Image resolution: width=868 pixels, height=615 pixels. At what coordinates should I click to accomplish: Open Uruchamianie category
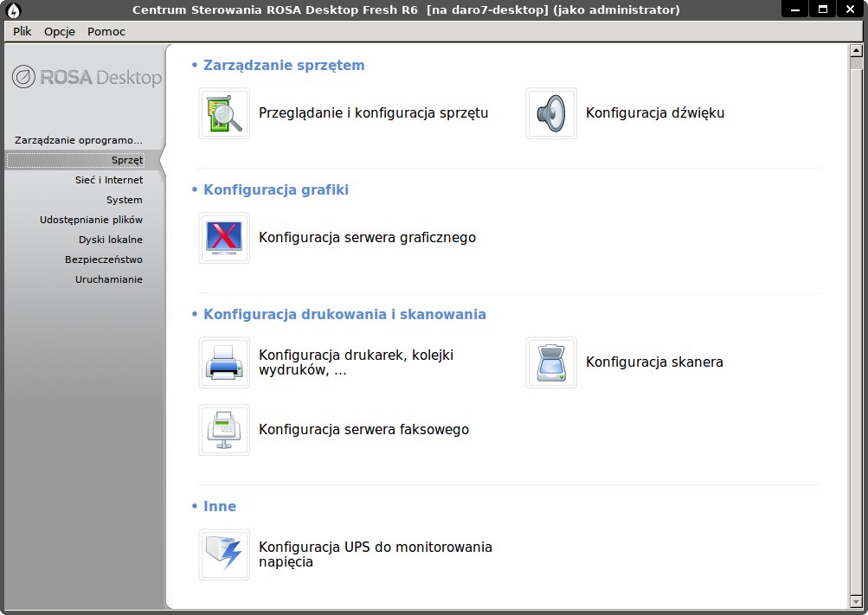tap(109, 279)
